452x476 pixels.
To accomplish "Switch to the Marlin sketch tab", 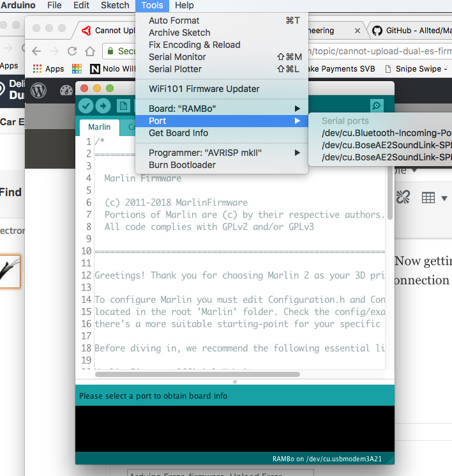I will pyautogui.click(x=99, y=127).
